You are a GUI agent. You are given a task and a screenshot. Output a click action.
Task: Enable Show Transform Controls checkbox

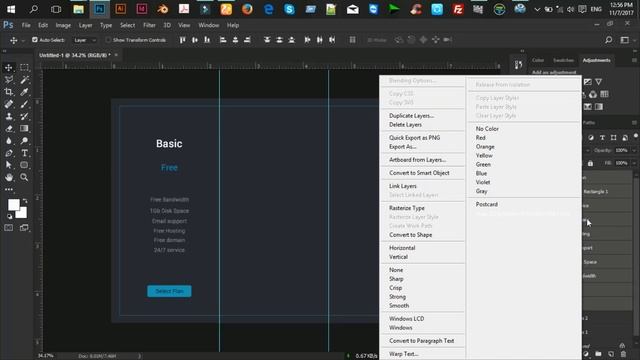click(108, 40)
